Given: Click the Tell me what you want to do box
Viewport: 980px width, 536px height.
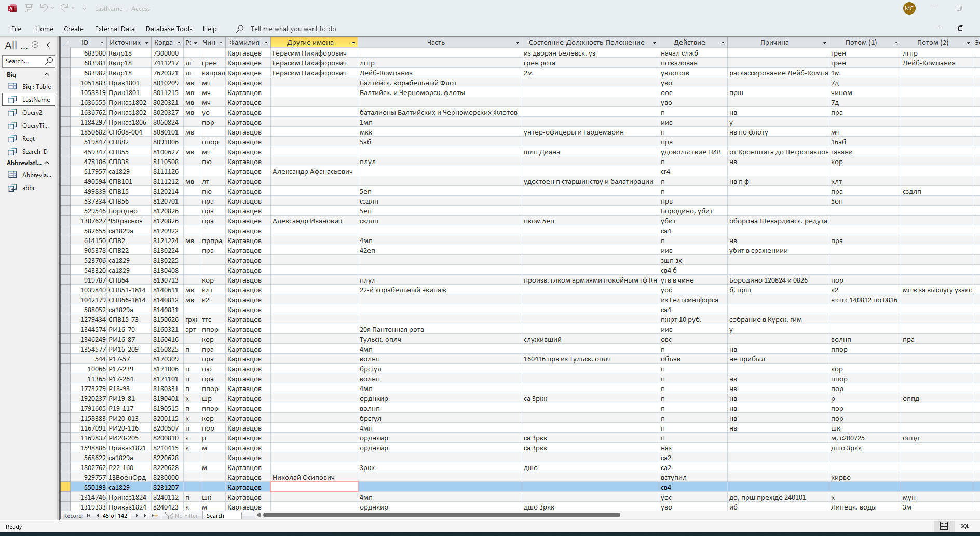Looking at the screenshot, I should pyautogui.click(x=293, y=29).
